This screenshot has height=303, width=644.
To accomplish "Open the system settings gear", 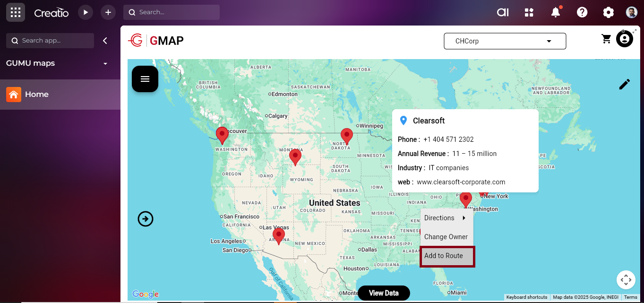I will 609,12.
